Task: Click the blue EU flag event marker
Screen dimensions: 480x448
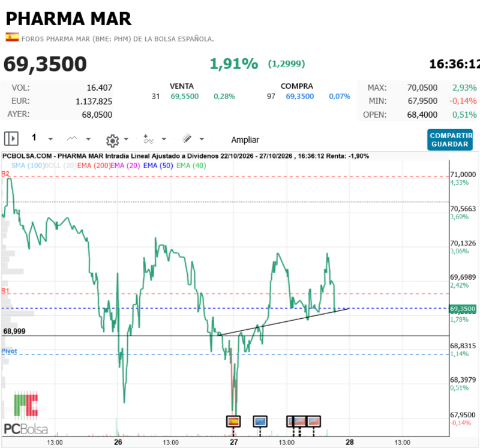Action: 260,422
